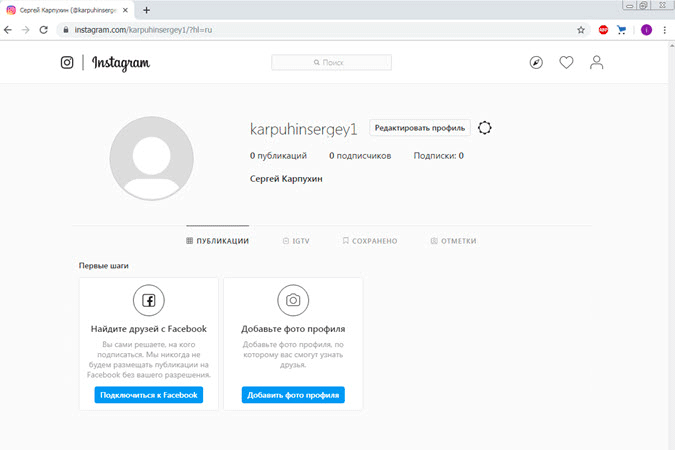Close the Сергей Карпухин browser tab
675x450 pixels.
pyautogui.click(x=125, y=10)
